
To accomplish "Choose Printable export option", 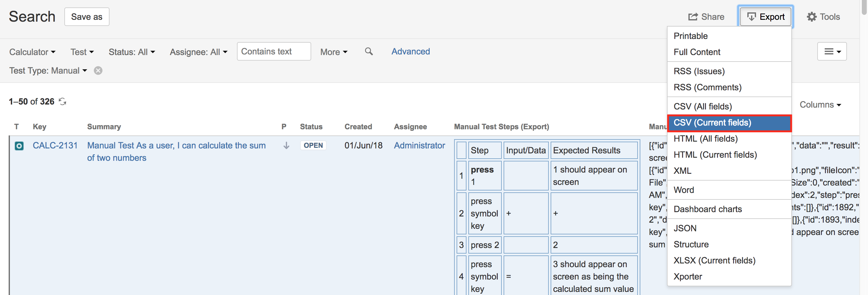I will tap(729, 36).
